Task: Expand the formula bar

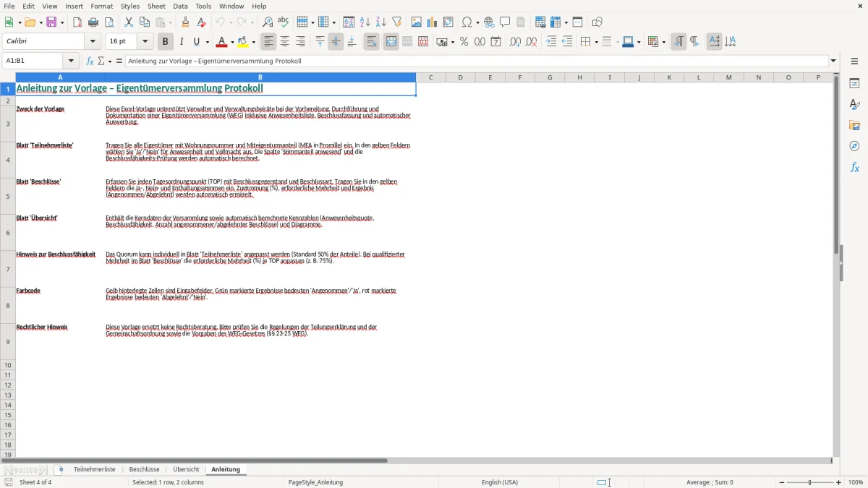Action: [x=833, y=61]
